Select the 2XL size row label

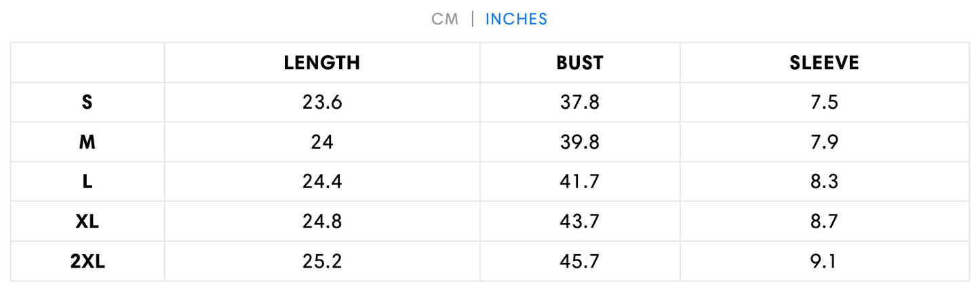87,262
